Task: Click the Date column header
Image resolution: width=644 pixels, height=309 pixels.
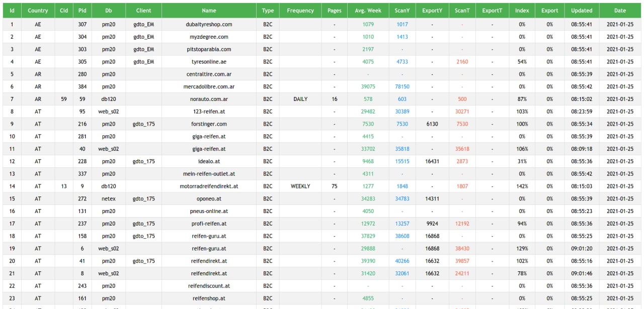Action: 620,11
